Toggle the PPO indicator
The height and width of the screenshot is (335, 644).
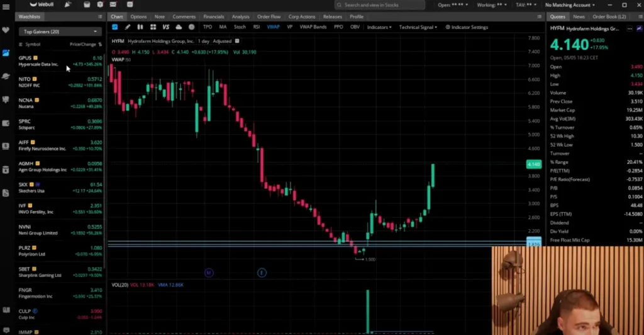coord(338,27)
